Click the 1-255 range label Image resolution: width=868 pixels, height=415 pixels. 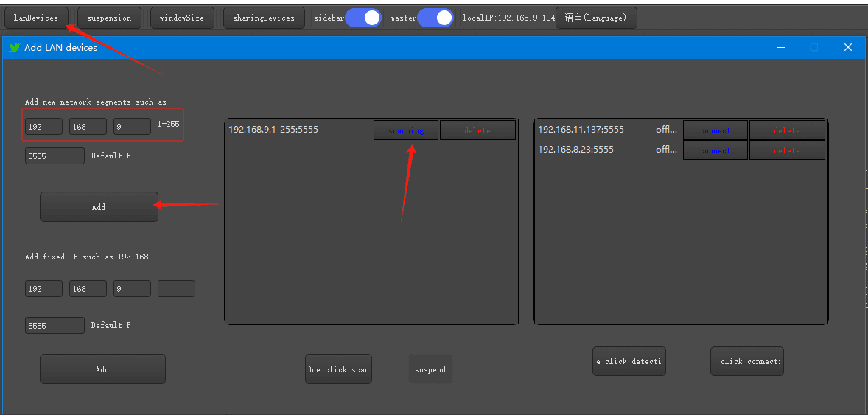tap(168, 124)
